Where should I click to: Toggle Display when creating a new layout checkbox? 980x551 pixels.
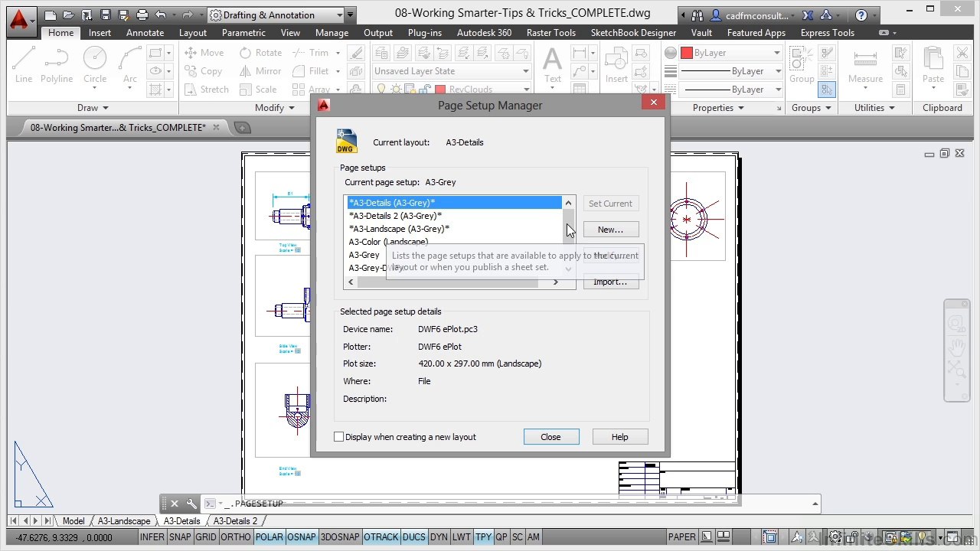[339, 437]
